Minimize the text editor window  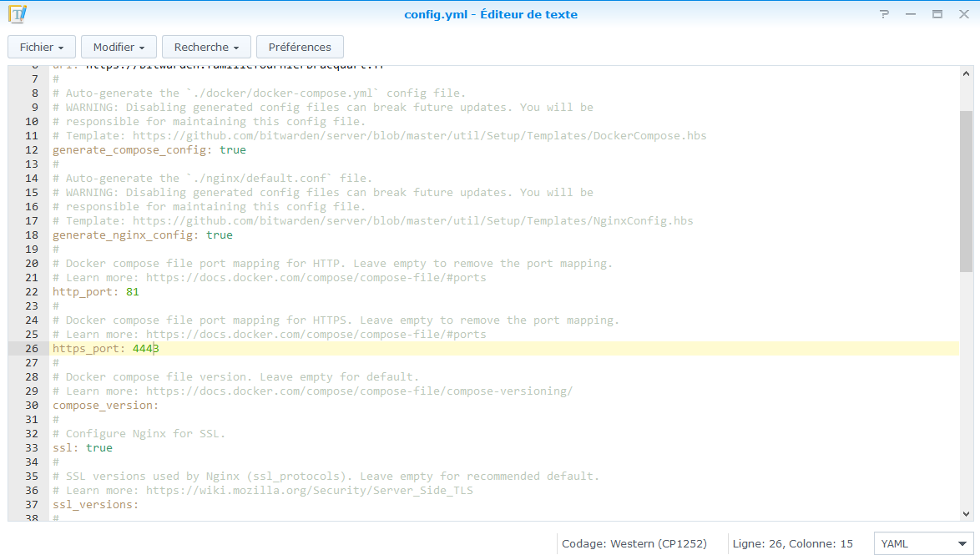911,13
